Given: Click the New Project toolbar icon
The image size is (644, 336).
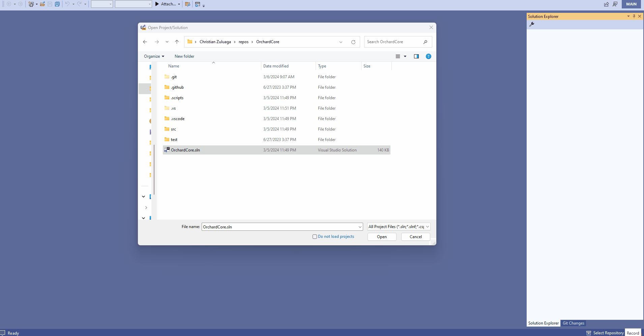Looking at the screenshot, I should 31,4.
